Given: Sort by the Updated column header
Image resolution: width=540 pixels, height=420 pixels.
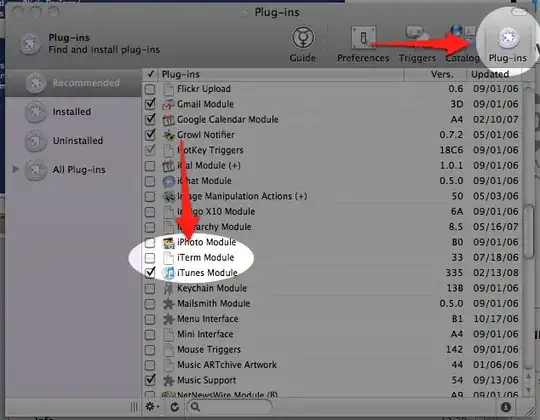Looking at the screenshot, I should coord(494,74).
